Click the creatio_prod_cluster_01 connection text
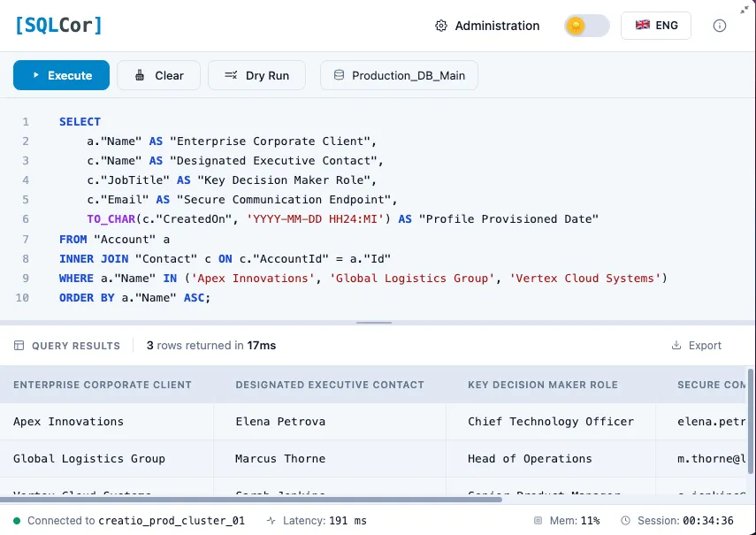756x535 pixels. (x=172, y=521)
